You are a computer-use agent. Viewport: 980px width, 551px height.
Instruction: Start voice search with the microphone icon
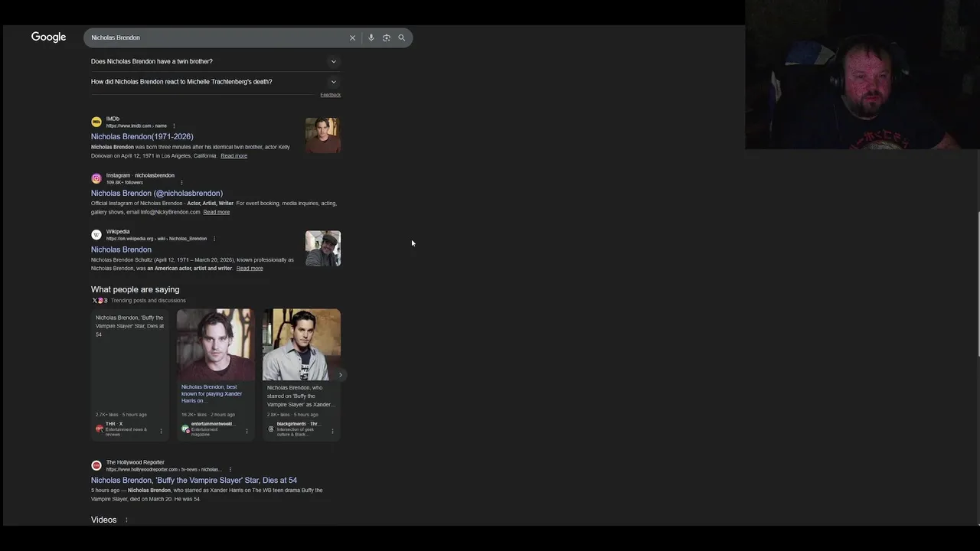pos(371,37)
